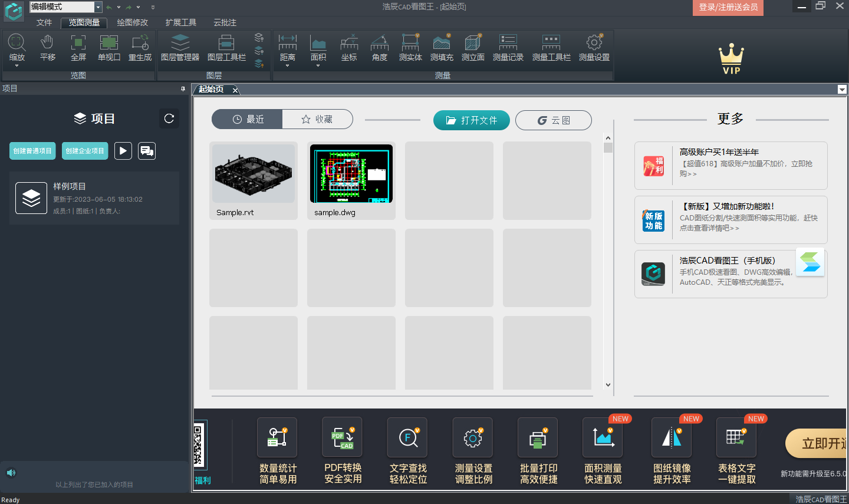Open the quick access toolbar customize arrow
Image resolution: width=849 pixels, height=504 pixels.
tap(153, 7)
